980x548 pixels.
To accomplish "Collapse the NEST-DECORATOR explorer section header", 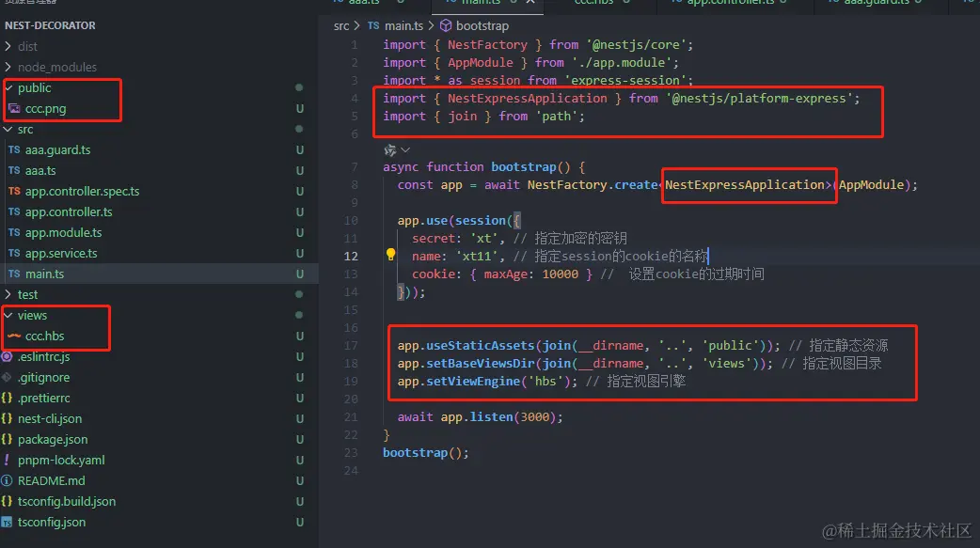I will click(50, 25).
